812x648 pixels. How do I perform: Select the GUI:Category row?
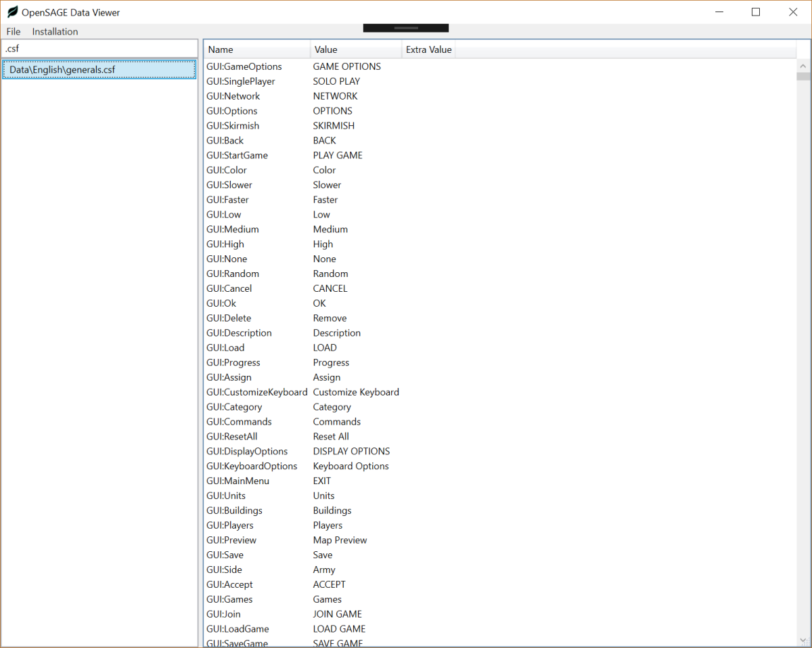[501, 407]
